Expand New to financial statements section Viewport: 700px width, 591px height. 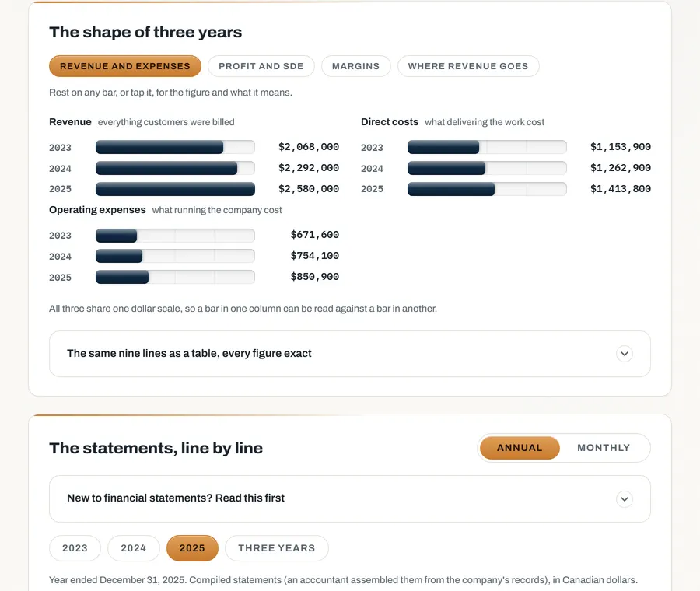[349, 498]
